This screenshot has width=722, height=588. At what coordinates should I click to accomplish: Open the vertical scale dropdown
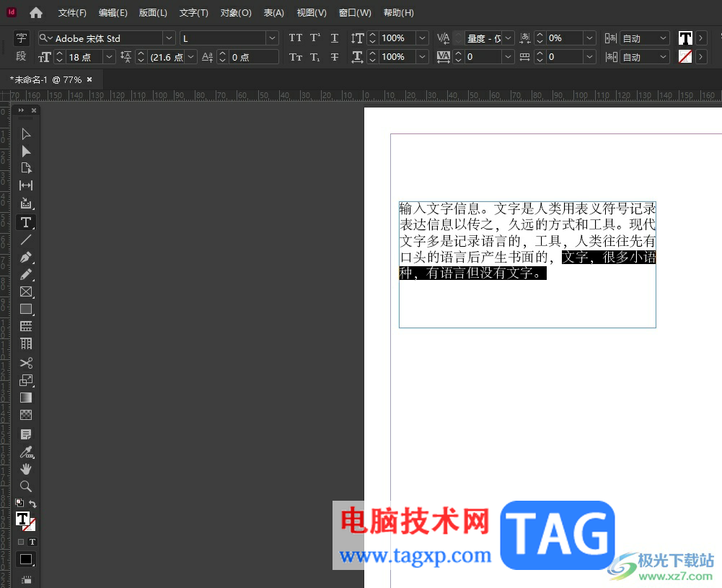point(422,38)
